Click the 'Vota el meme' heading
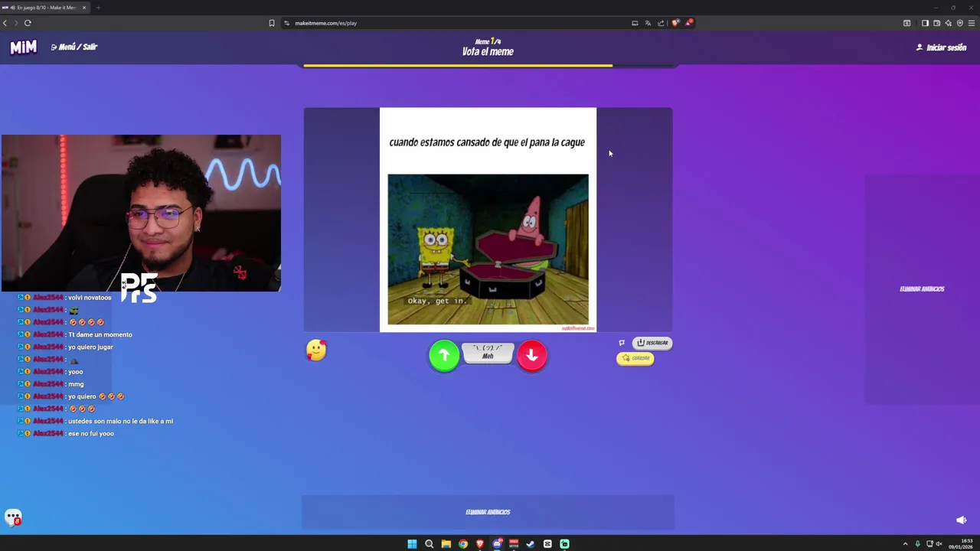This screenshot has width=980, height=551. tap(488, 52)
